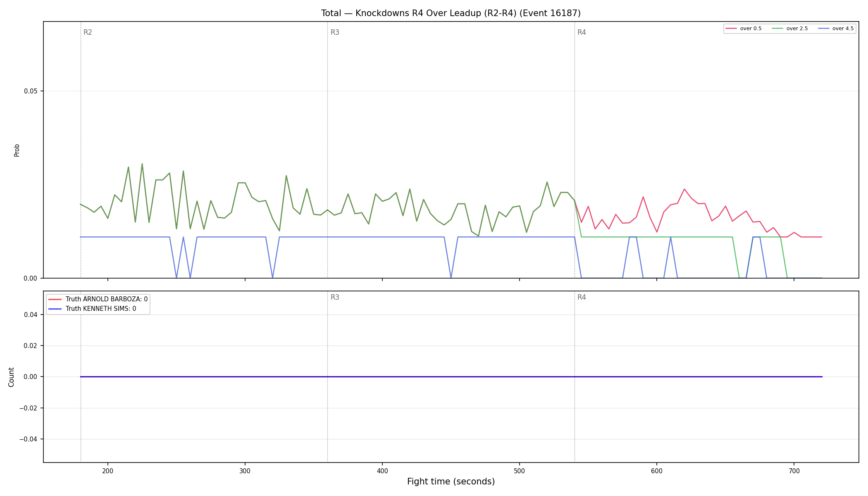This screenshot has height=496, width=868.
Task: Click the 'Prob' y-axis label
Action: [x=17, y=150]
